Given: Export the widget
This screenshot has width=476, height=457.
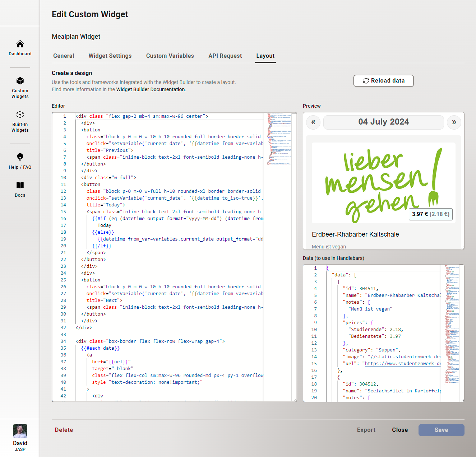Looking at the screenshot, I should [x=366, y=430].
